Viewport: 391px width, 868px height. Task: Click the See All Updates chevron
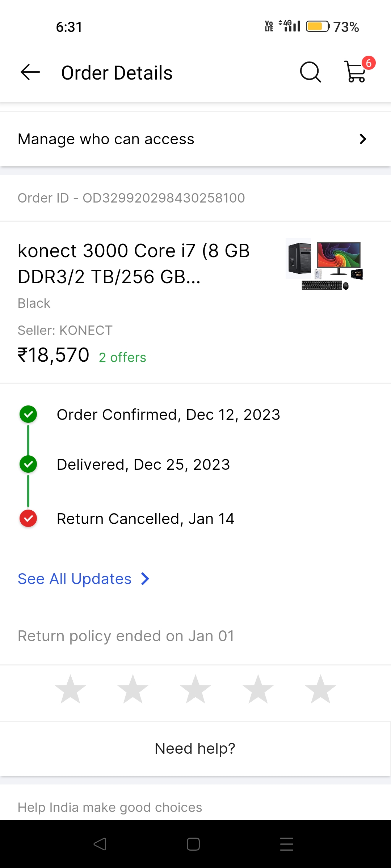coord(145,579)
